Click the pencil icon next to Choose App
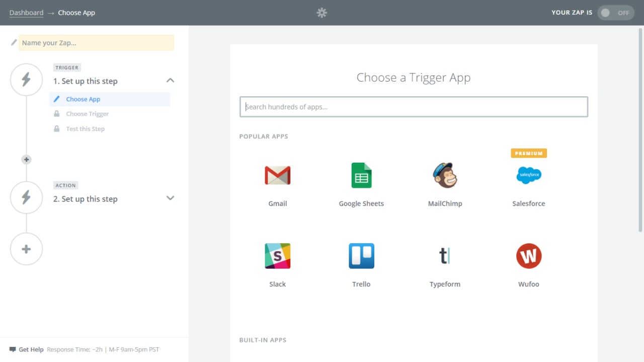The image size is (644, 362). coord(56,99)
